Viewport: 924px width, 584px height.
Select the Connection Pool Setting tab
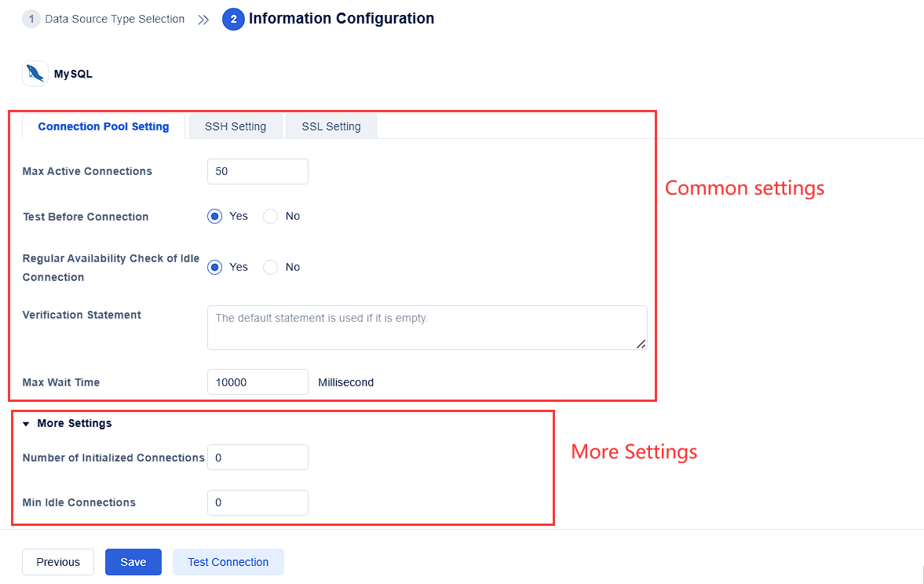click(x=103, y=126)
